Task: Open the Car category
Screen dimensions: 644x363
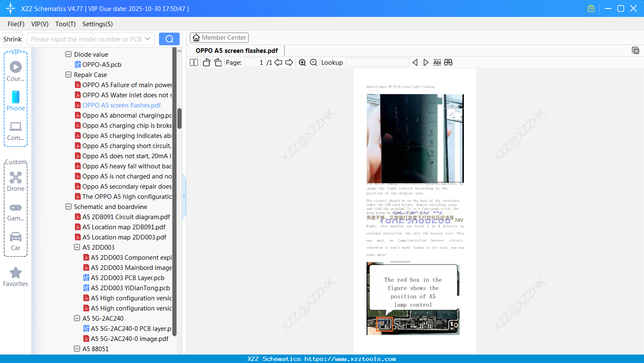Action: pos(16,241)
